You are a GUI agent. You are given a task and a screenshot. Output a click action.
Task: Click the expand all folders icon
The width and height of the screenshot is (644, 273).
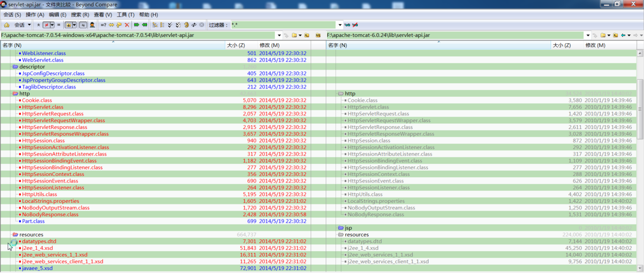(155, 24)
